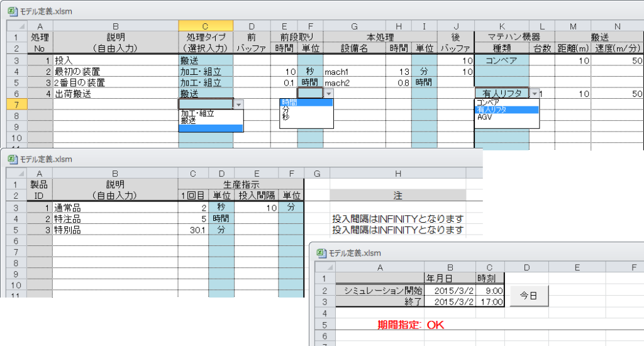Open the dropdown arrow beside 有人リフタ
This screenshot has height=346, width=644.
point(535,93)
